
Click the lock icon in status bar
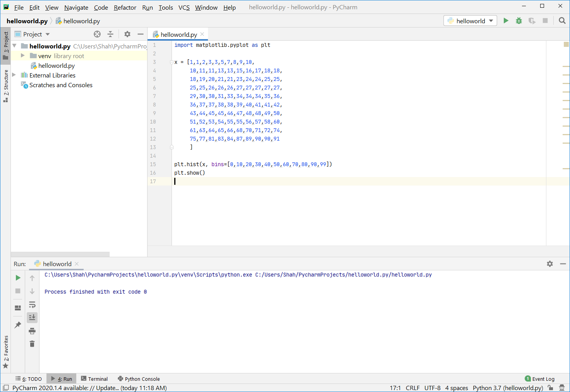[550, 388]
